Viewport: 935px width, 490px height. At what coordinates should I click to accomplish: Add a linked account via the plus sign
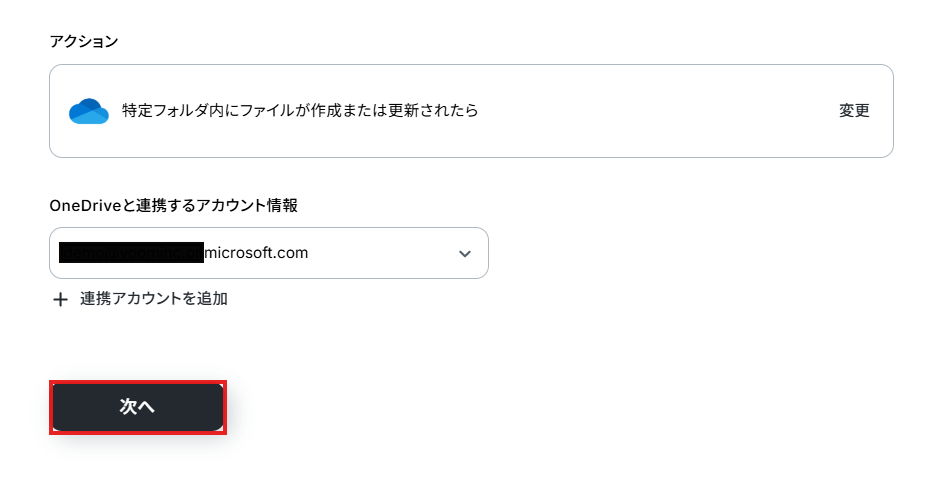point(60,299)
